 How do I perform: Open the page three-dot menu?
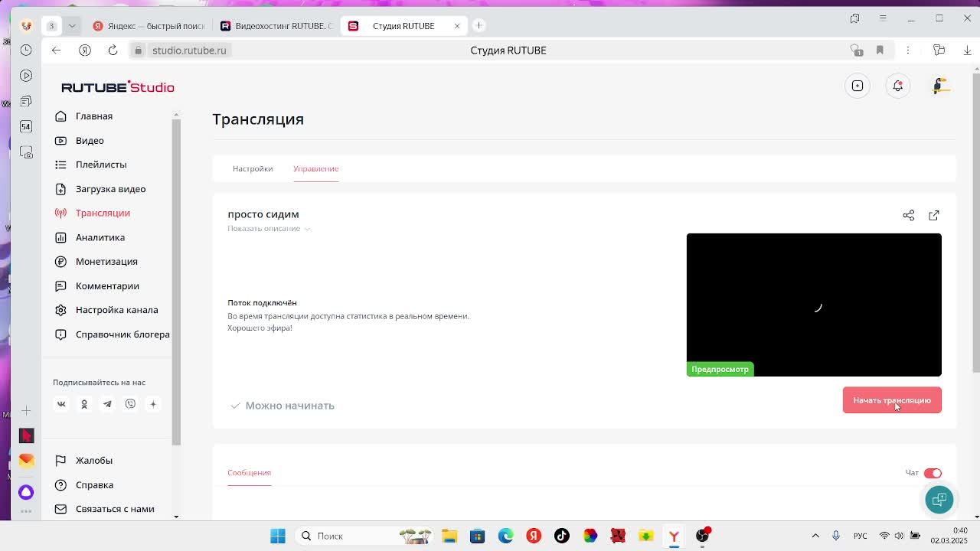click(908, 51)
